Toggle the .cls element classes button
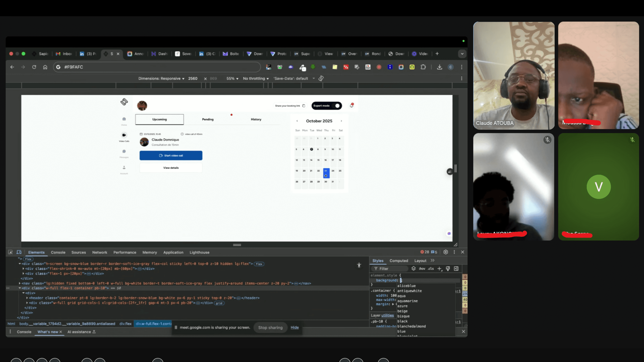This screenshot has height=362, width=644. coord(430,269)
